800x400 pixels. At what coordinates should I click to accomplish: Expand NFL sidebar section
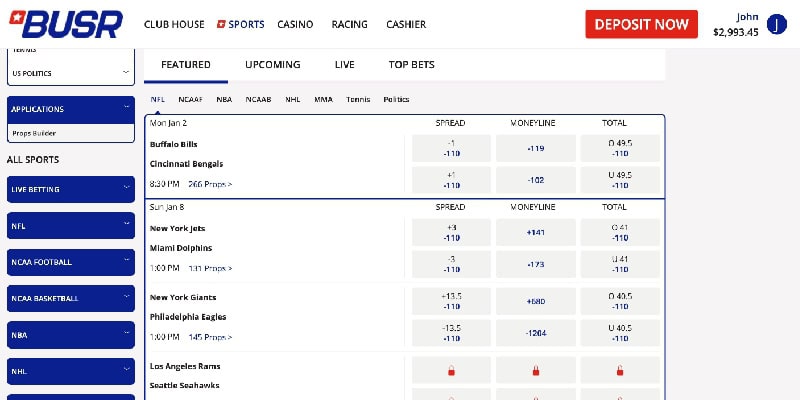[71, 226]
